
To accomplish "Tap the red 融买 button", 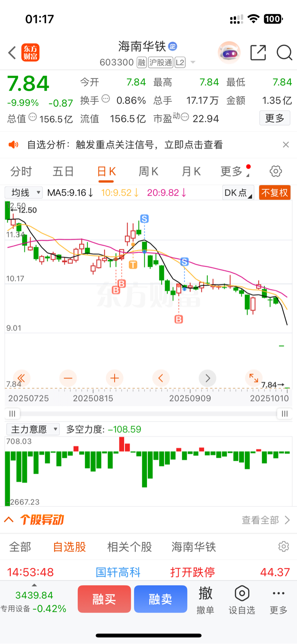I will (104, 599).
